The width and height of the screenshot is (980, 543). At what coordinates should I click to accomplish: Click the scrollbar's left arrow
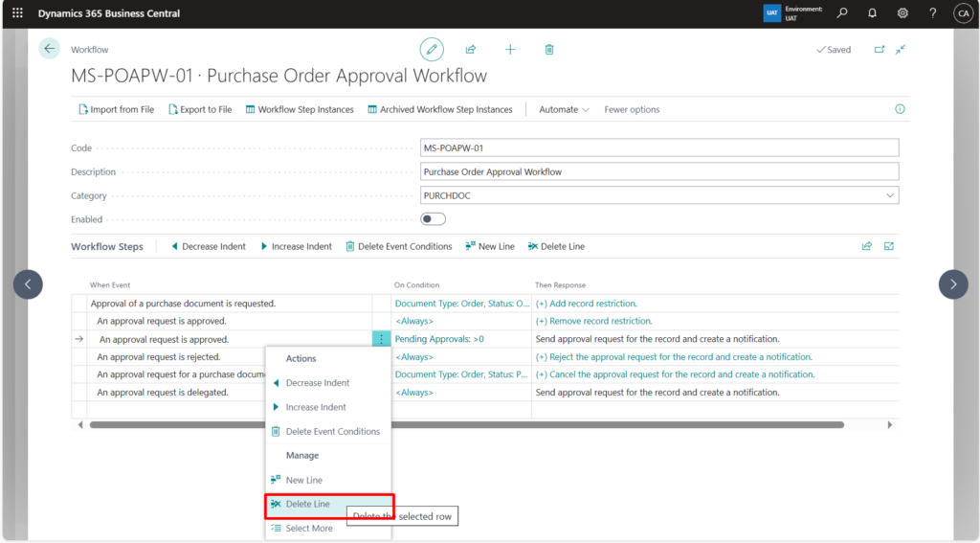coord(80,425)
